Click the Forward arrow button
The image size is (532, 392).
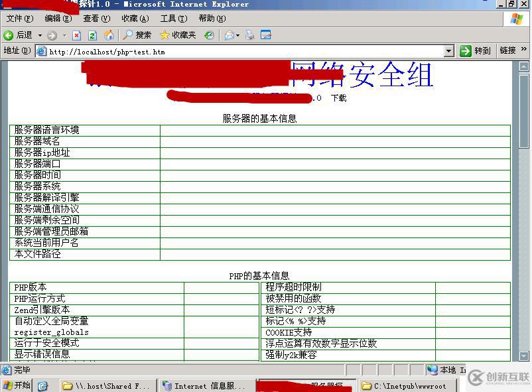52,35
